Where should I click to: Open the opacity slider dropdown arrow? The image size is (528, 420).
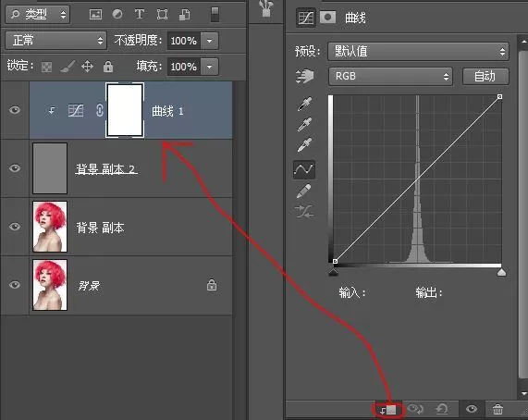tap(210, 41)
